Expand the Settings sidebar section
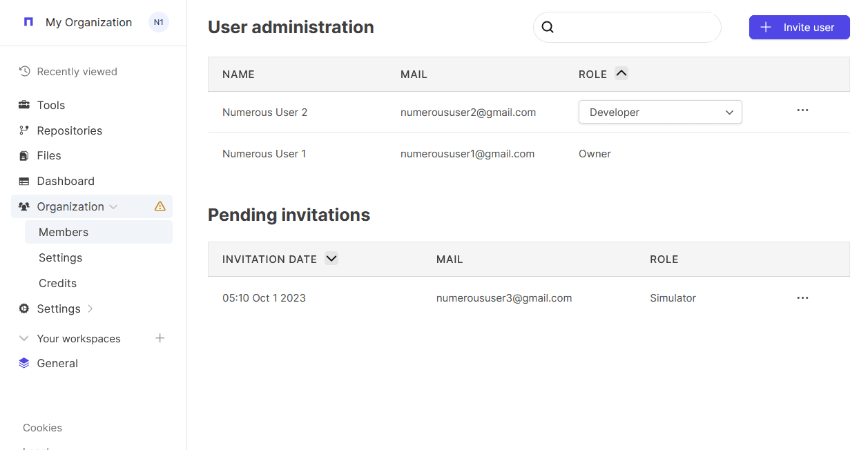Image resolution: width=868 pixels, height=450 pixels. tap(90, 309)
